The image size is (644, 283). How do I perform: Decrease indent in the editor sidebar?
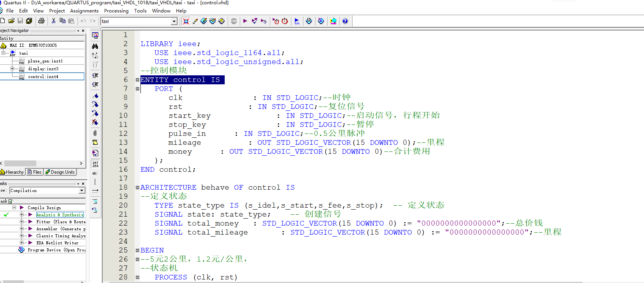pyautogui.click(x=95, y=84)
